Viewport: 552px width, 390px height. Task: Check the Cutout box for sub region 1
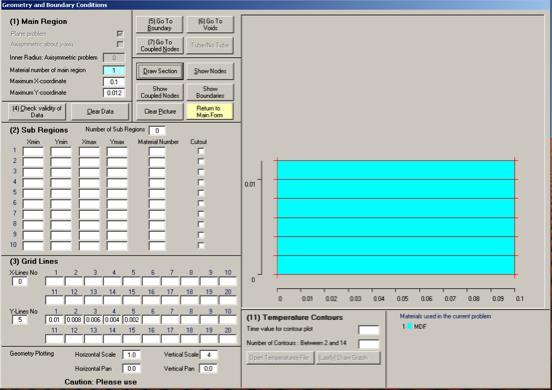click(x=201, y=151)
